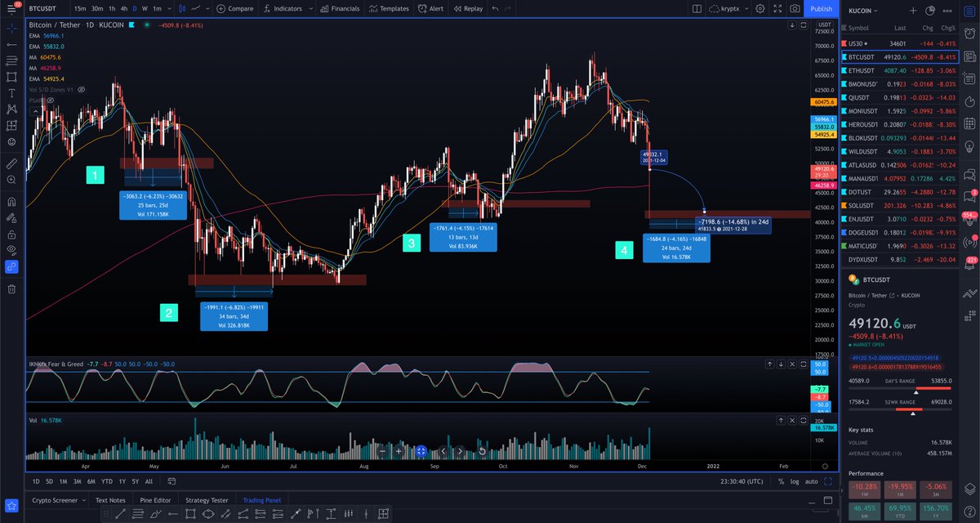Open the kryptx saved layout dropdown

pos(729,9)
